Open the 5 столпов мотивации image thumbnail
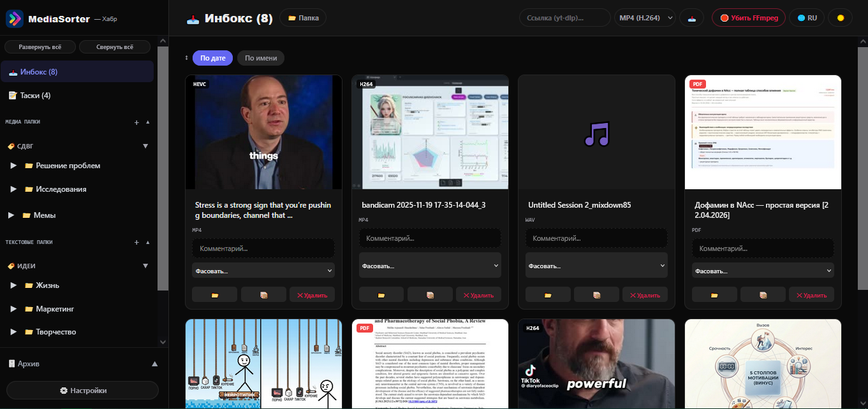 (x=763, y=364)
